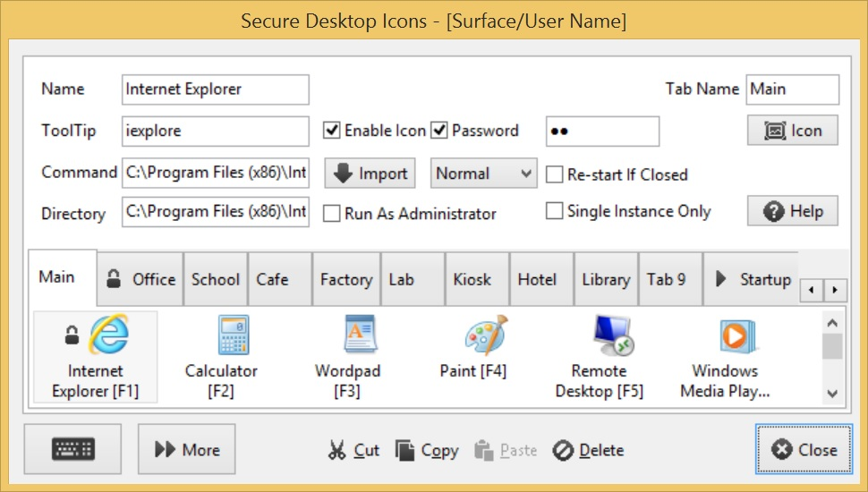Click the Import button
Image resolution: width=868 pixels, height=492 pixels.
370,174
